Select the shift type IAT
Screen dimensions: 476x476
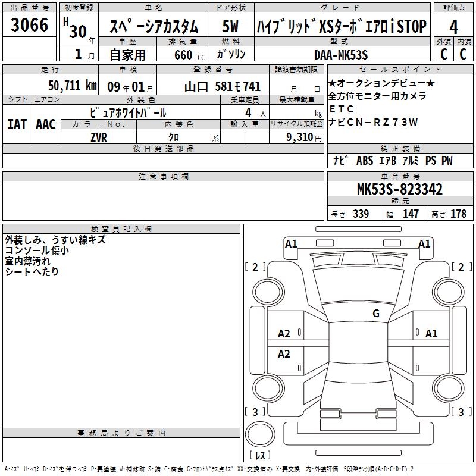click(17, 124)
